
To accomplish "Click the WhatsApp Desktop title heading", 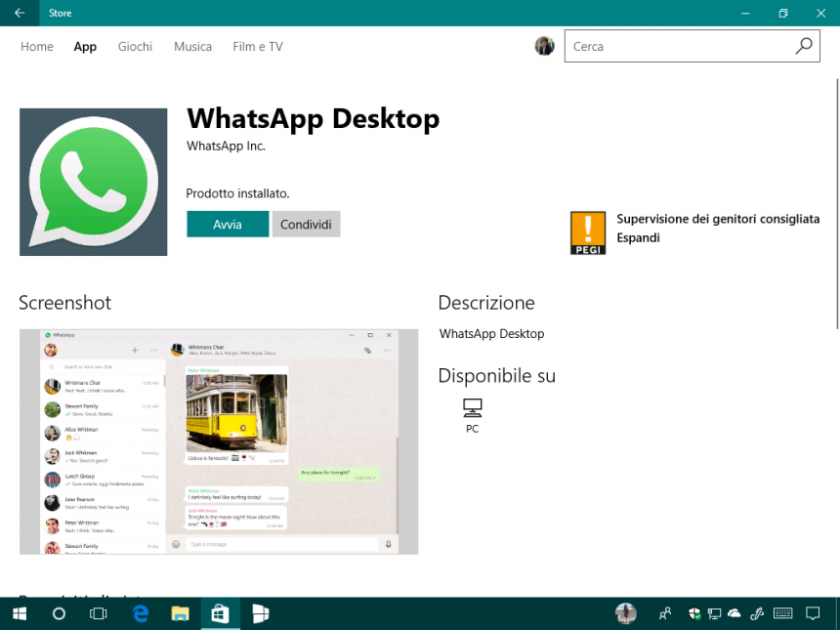I will [x=313, y=119].
